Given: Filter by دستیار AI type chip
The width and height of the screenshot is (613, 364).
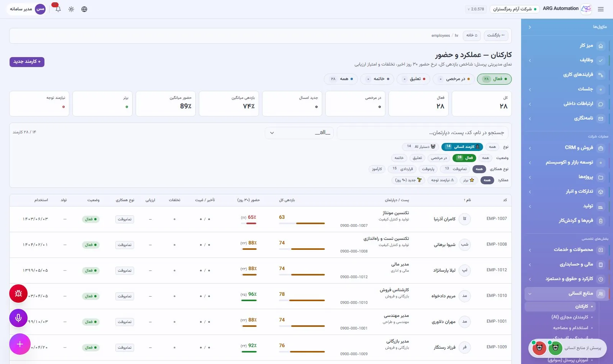Looking at the screenshot, I should pos(420,147).
